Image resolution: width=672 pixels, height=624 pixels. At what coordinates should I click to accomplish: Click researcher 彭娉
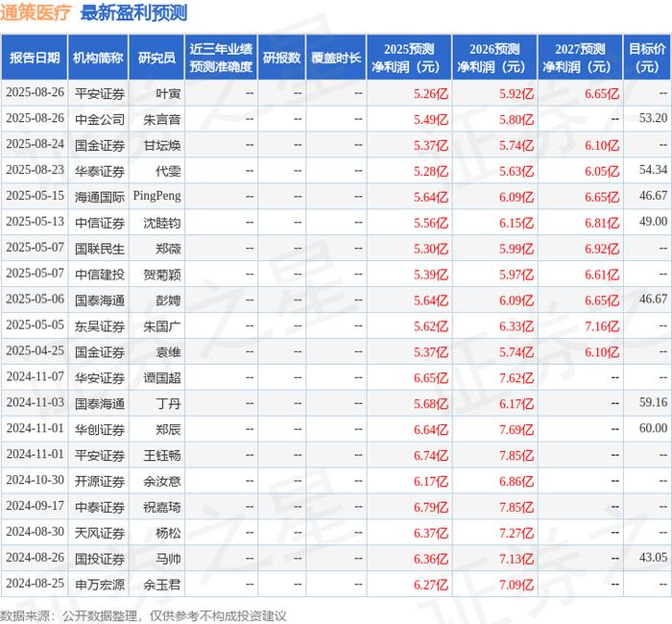[168, 300]
